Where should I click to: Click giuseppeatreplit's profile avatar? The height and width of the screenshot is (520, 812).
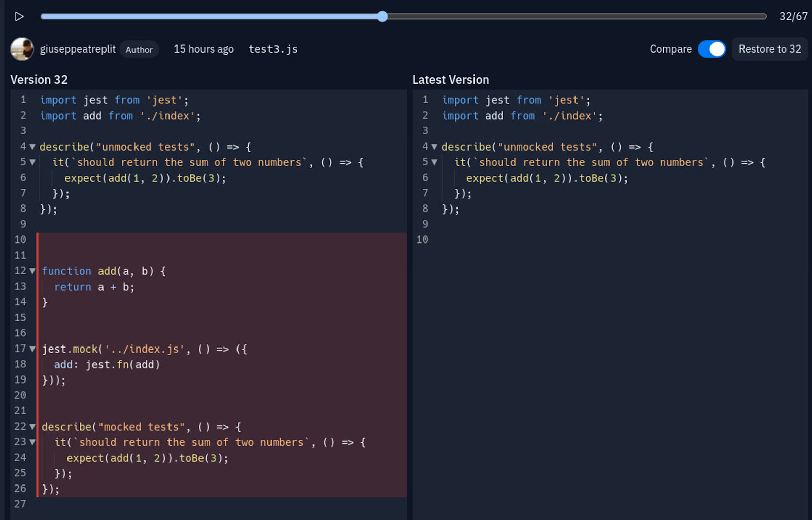click(21, 49)
